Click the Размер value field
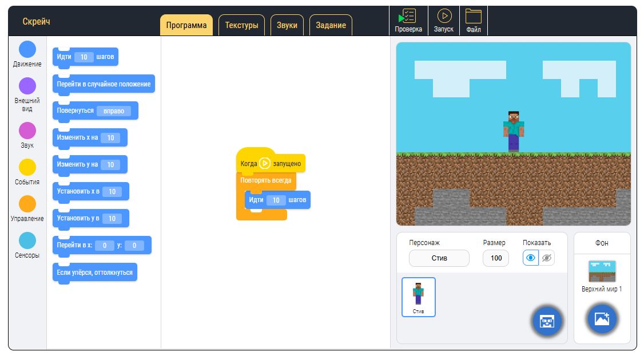644x355 pixels. pyautogui.click(x=495, y=258)
